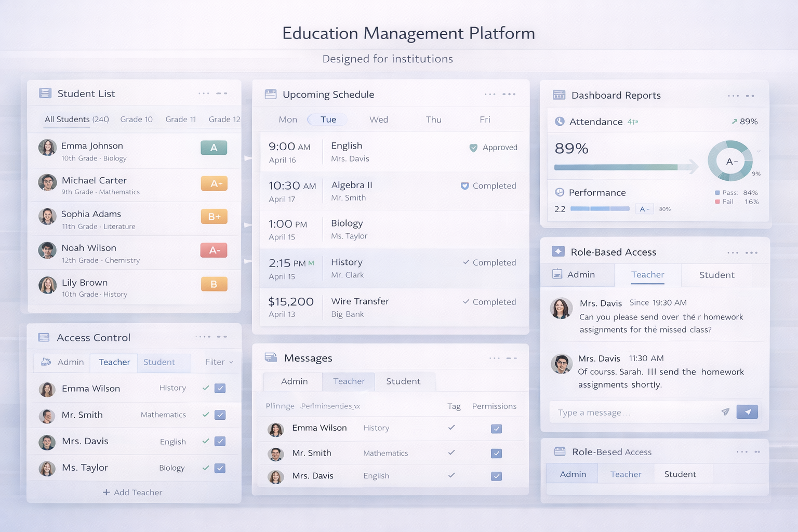
Task: Click the Upcoming Schedule calendar icon
Action: (271, 94)
